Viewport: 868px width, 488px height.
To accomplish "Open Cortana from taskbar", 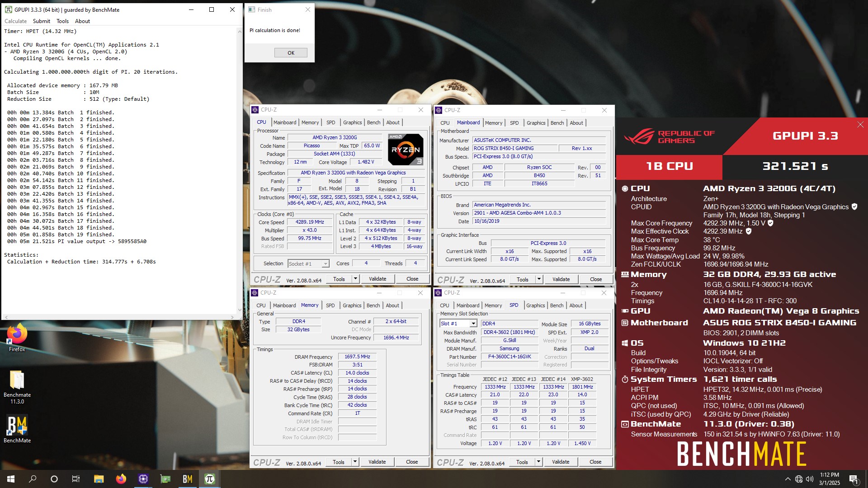I will click(54, 479).
